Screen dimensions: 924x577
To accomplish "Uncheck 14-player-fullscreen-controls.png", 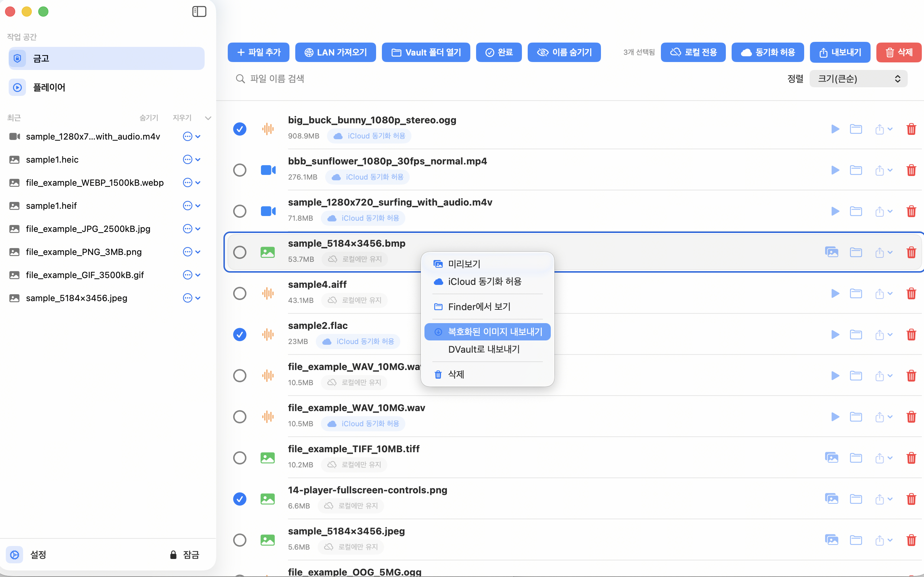I will tap(240, 499).
